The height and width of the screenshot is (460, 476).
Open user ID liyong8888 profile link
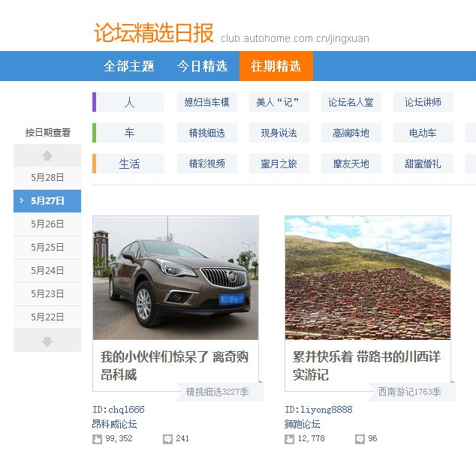coord(318,410)
